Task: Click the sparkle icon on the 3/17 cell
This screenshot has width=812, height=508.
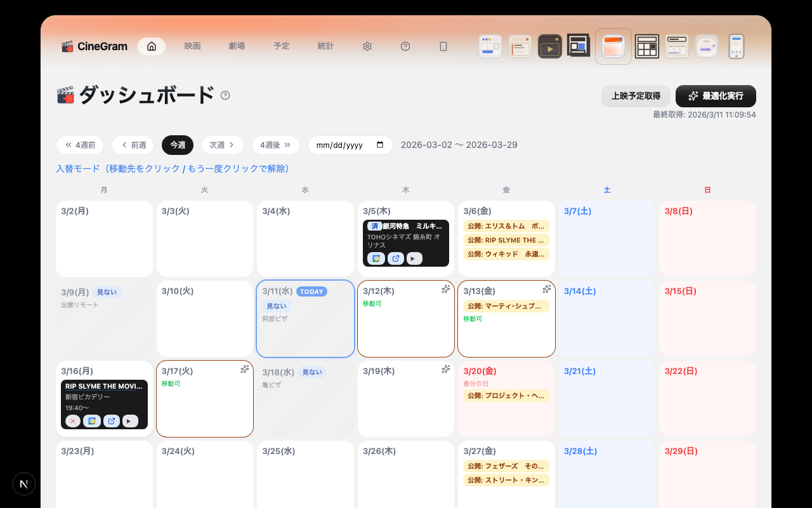Action: (x=245, y=370)
